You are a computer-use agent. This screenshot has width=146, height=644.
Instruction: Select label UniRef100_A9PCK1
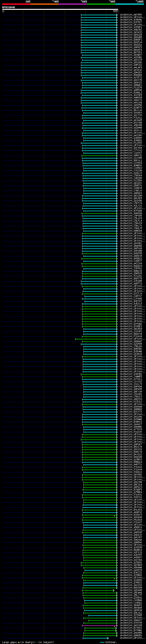click(x=131, y=65)
